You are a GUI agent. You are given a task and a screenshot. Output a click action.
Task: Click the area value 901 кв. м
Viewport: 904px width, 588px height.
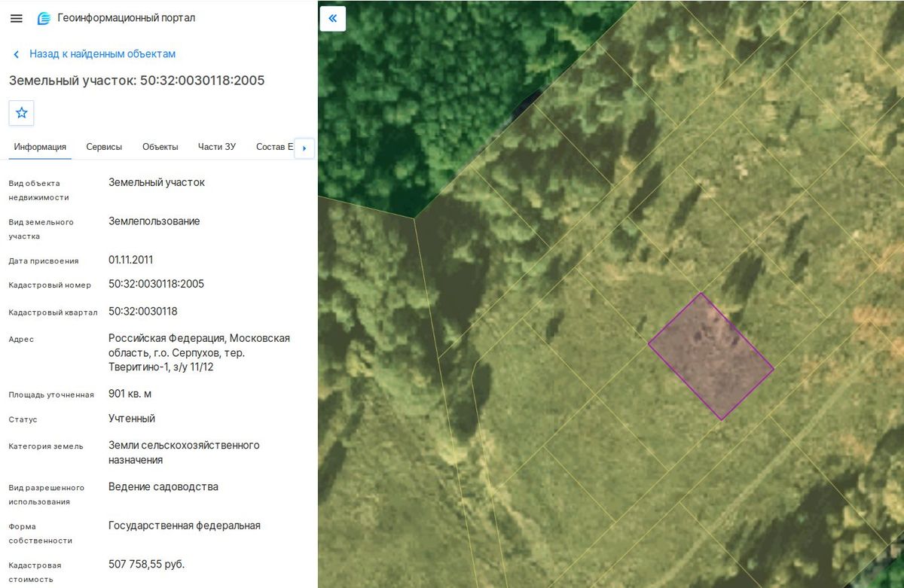(130, 394)
